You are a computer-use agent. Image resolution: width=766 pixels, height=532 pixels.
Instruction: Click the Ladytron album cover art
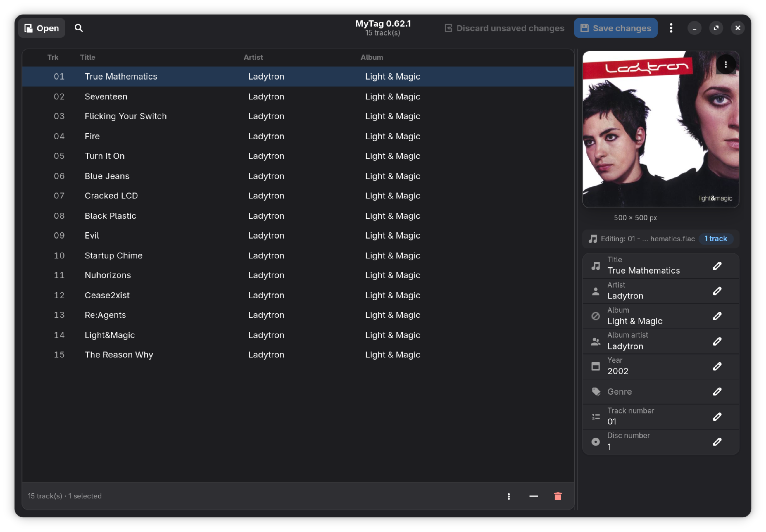pyautogui.click(x=660, y=129)
